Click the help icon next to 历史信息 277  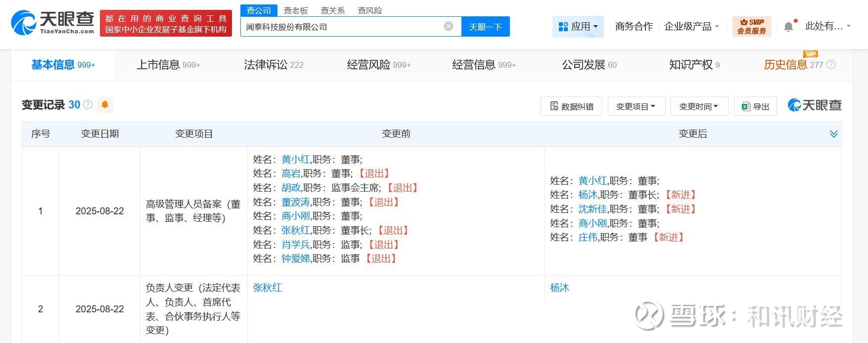coord(831,65)
